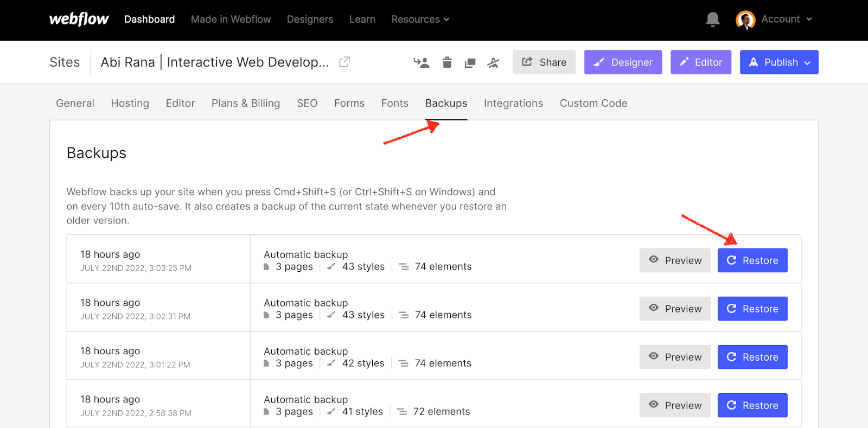
Task: Click the account avatar picture
Action: [745, 20]
